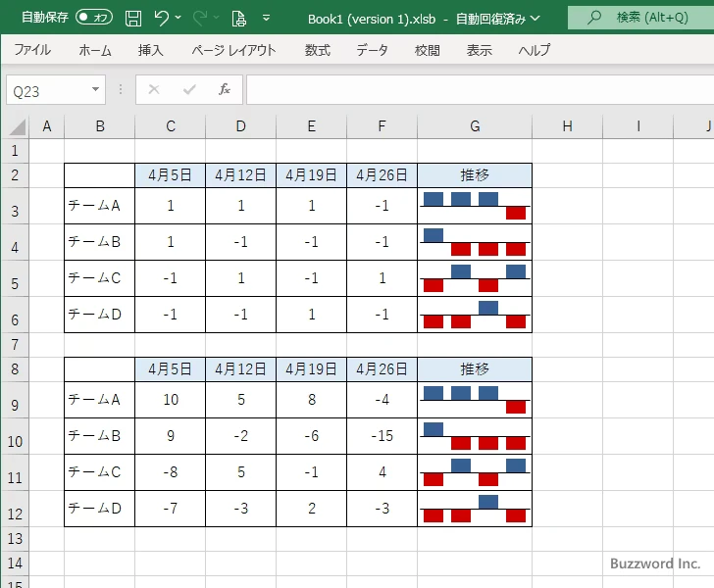Click the チームA sparkline in row 3
The image size is (714, 588).
[475, 206]
